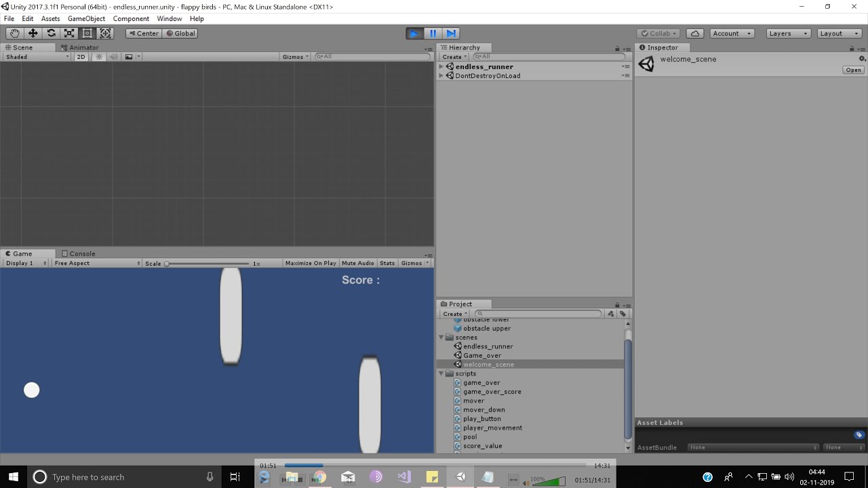Toggle Stats overlay in Game view

pos(387,263)
